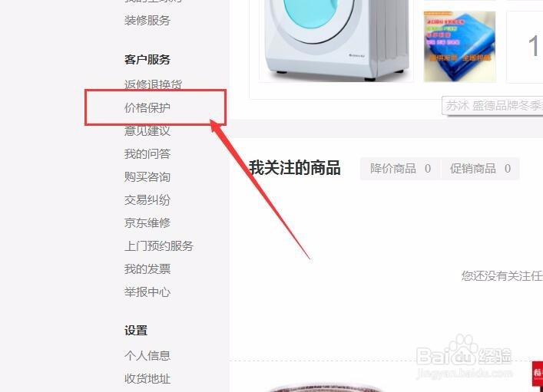
Task: Open 个人信息 settings
Action: tap(147, 355)
